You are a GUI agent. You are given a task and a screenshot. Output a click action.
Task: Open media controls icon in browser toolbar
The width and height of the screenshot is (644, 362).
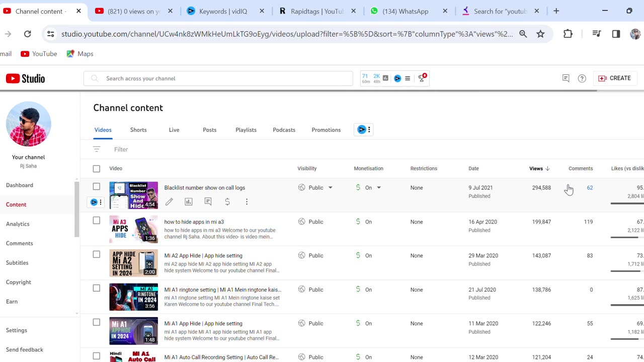(597, 34)
